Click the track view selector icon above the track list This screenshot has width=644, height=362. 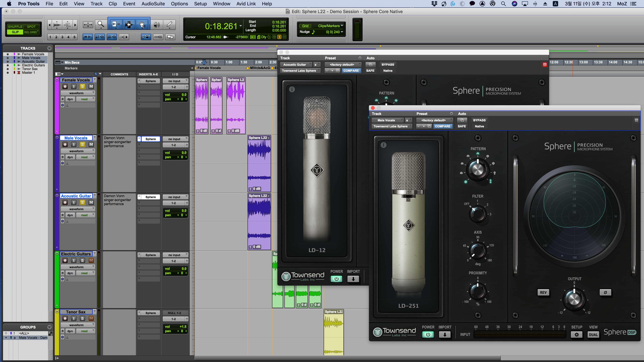pos(59,74)
